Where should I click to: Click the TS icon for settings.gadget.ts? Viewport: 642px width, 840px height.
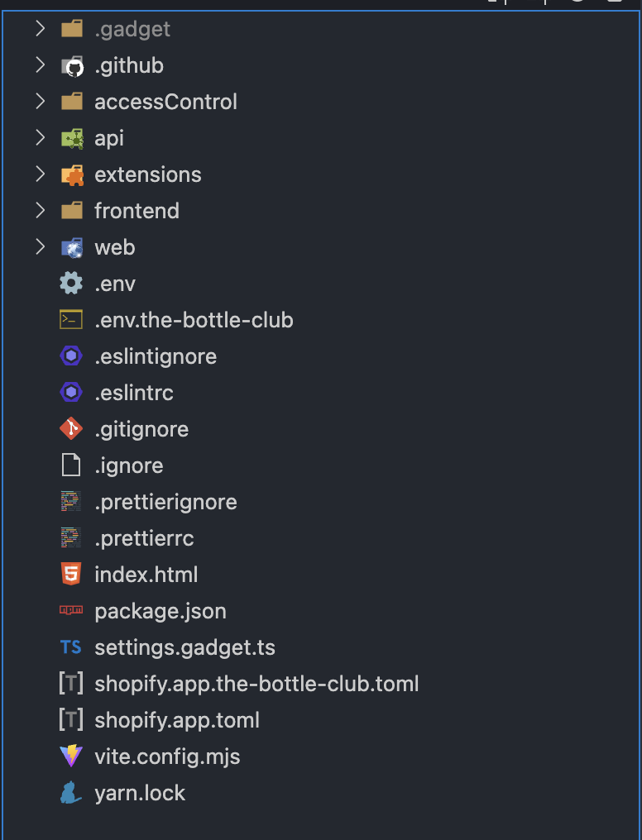pos(72,647)
